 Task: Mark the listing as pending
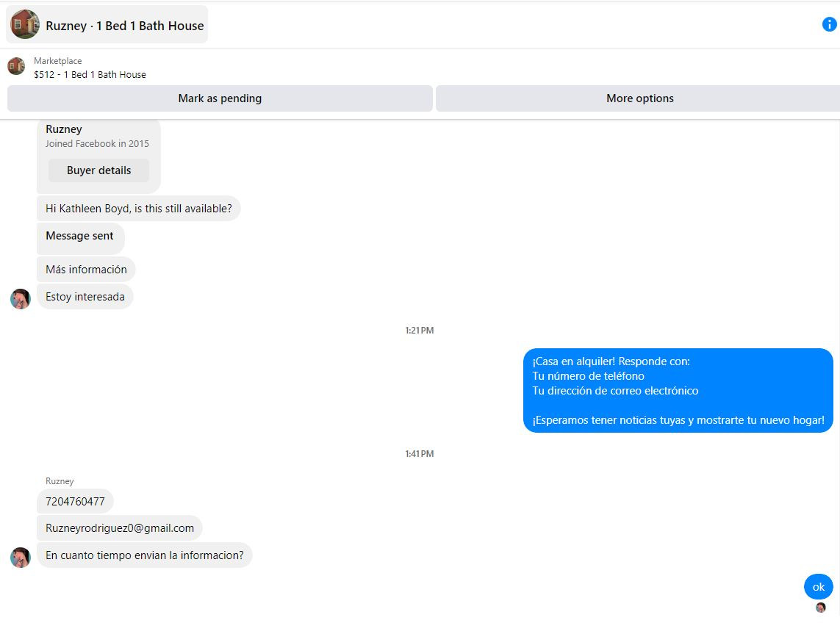point(220,98)
